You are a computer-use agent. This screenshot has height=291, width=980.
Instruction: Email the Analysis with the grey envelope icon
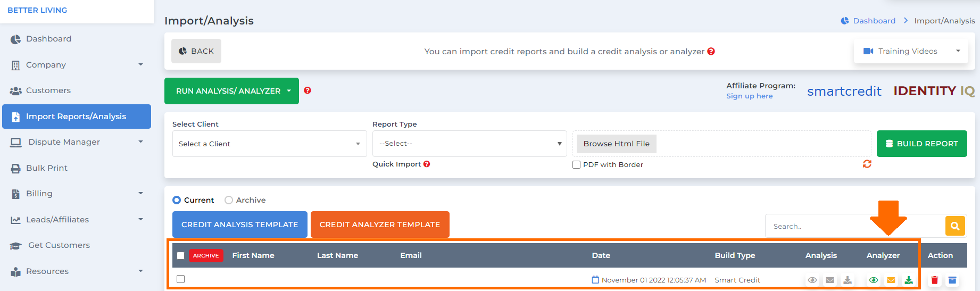coord(830,280)
